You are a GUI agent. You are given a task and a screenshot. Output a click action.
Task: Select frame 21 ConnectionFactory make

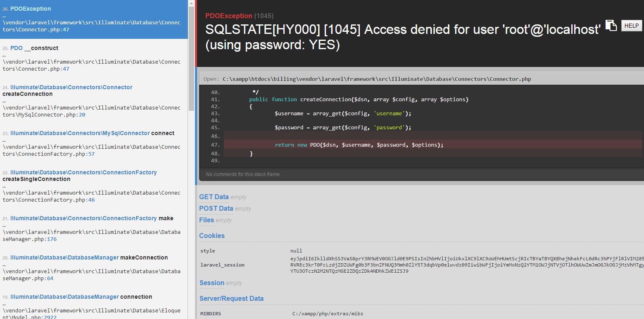pos(94,229)
